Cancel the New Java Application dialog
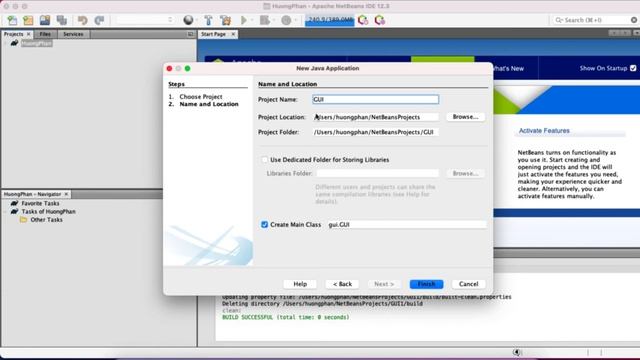640x360 pixels. pos(468,284)
